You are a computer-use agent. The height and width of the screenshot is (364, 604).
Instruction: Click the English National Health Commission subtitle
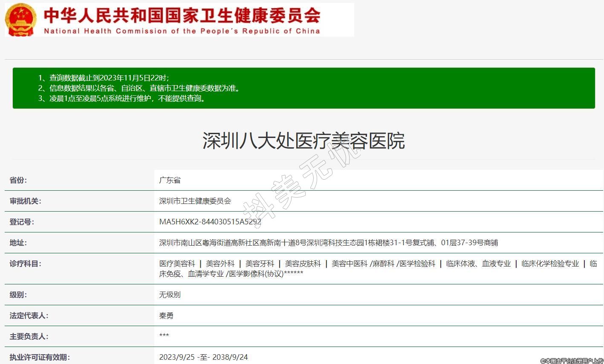182,31
